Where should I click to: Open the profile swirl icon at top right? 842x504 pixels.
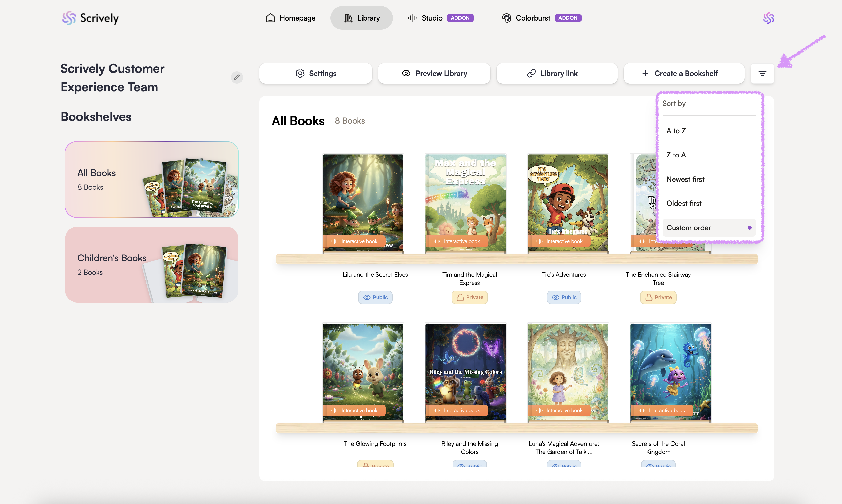[768, 18]
